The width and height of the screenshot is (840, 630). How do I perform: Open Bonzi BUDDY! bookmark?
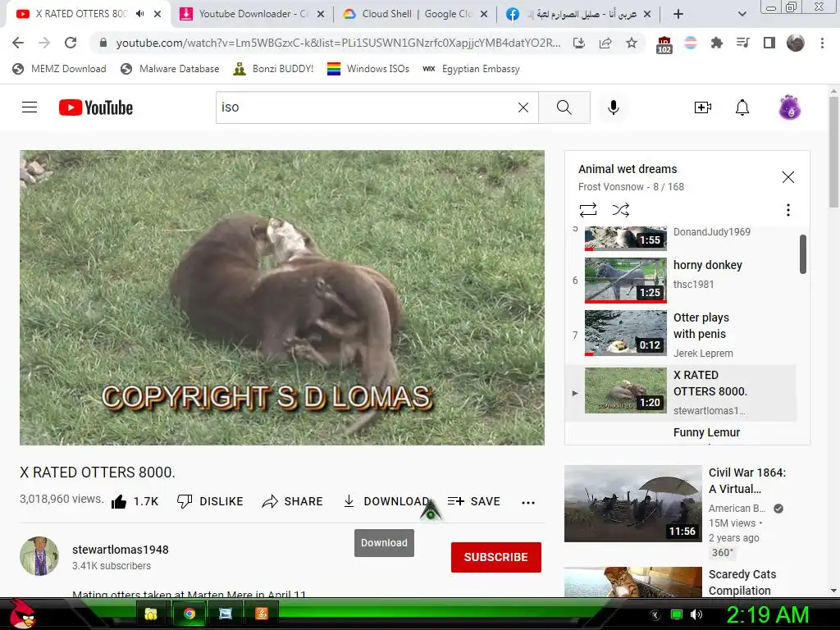[x=274, y=69]
